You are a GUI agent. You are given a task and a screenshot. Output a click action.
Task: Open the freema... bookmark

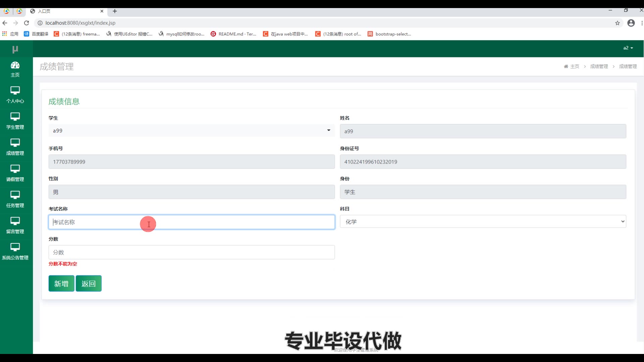point(77,34)
